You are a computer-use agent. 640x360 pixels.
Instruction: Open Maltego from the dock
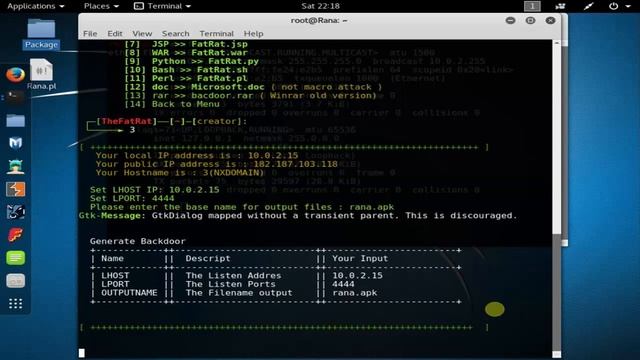[16, 143]
